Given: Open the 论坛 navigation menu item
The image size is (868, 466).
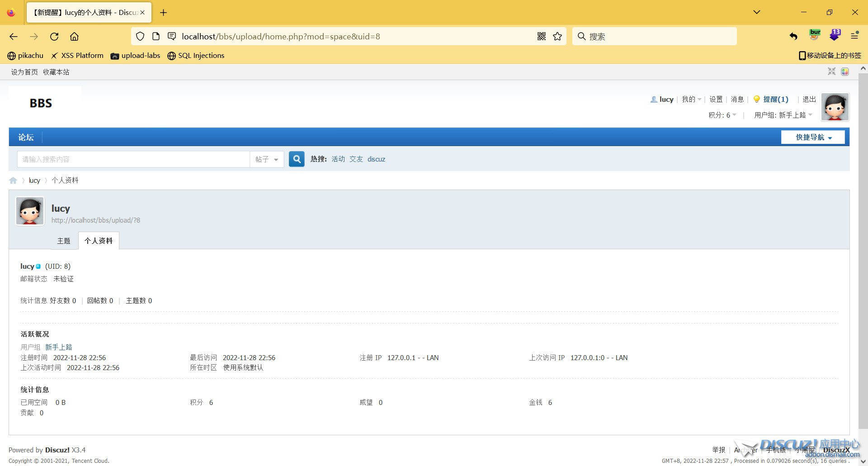Looking at the screenshot, I should tap(26, 138).
